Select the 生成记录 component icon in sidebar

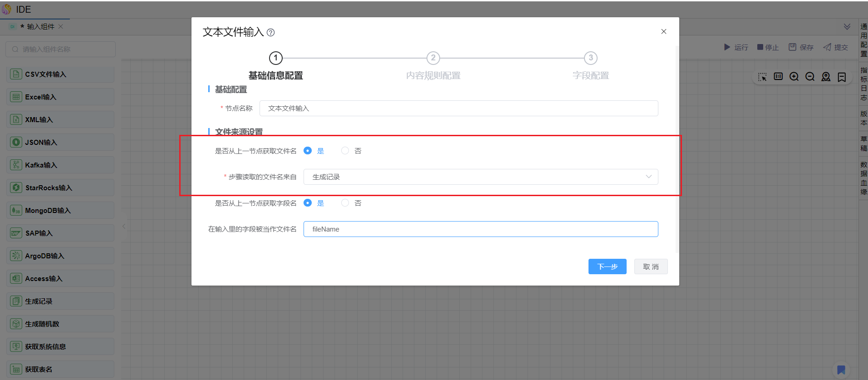click(x=16, y=301)
